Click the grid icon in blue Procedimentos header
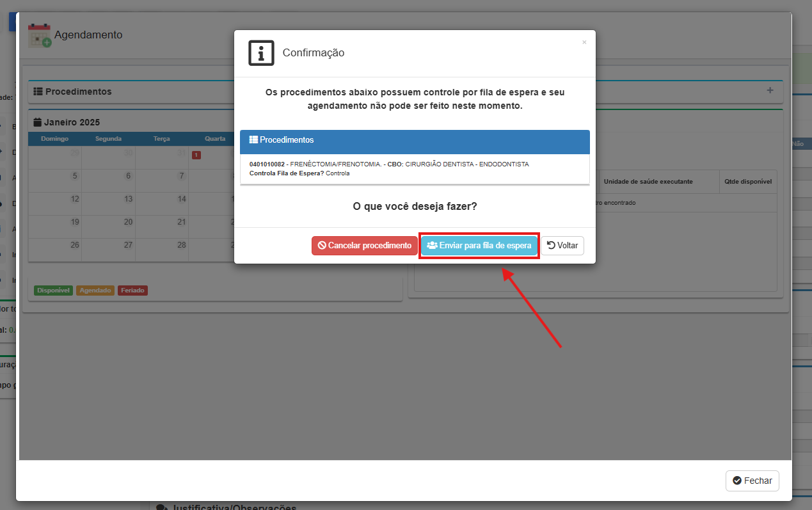 (x=253, y=139)
